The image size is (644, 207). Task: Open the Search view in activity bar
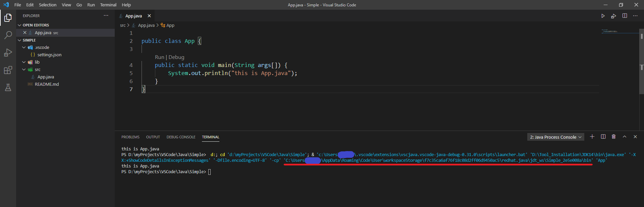tap(8, 35)
